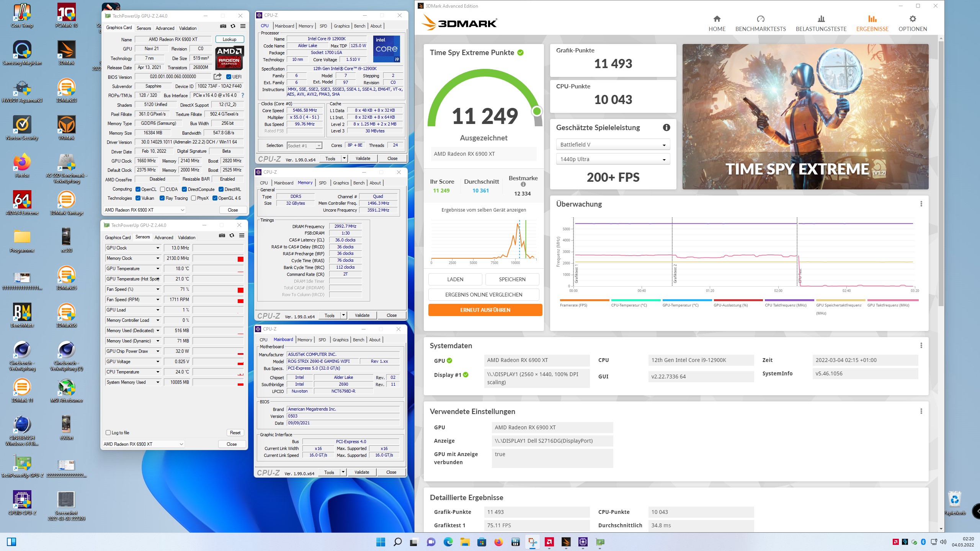Click the CPU Taktfrequenz purple legend swatch
Screen dimensions: 980x551
(789, 300)
